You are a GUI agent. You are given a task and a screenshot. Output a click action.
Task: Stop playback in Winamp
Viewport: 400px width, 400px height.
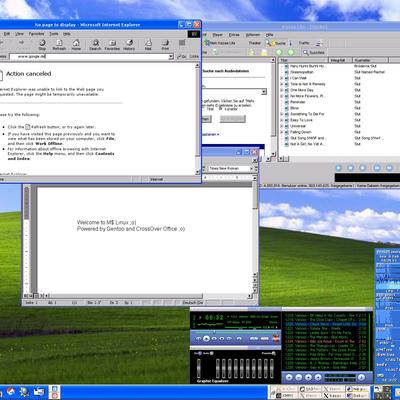coord(222,339)
